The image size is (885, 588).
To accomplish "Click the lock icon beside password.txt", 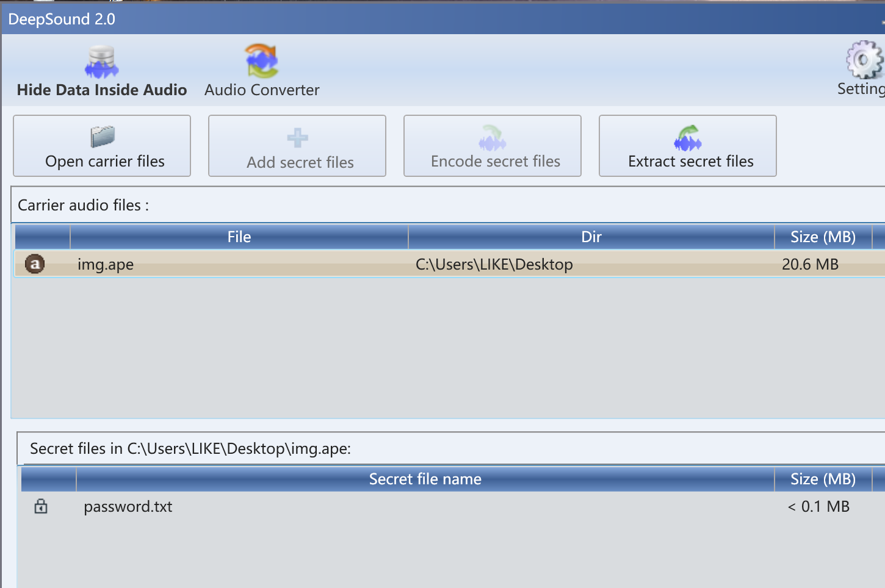I will point(41,506).
